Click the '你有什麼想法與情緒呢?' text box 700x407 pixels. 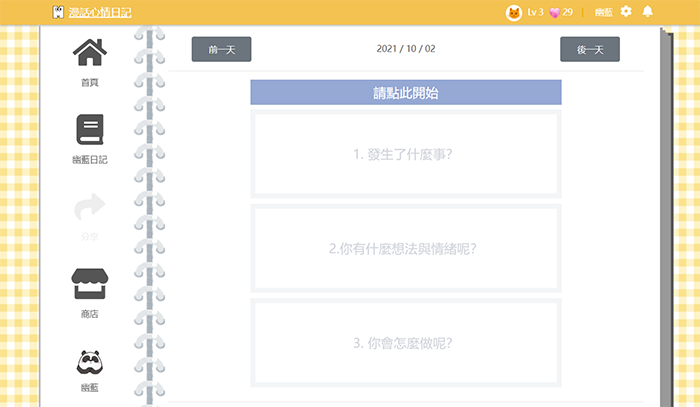405,248
